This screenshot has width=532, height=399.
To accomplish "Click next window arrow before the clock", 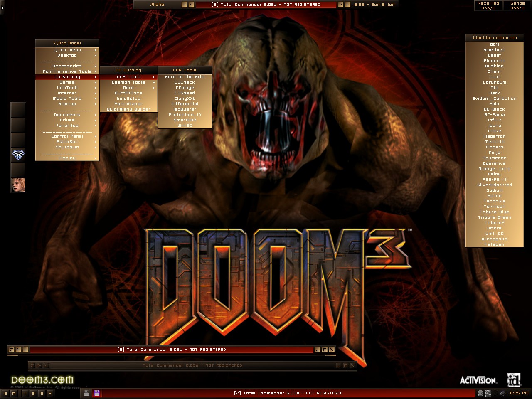I will (x=347, y=5).
